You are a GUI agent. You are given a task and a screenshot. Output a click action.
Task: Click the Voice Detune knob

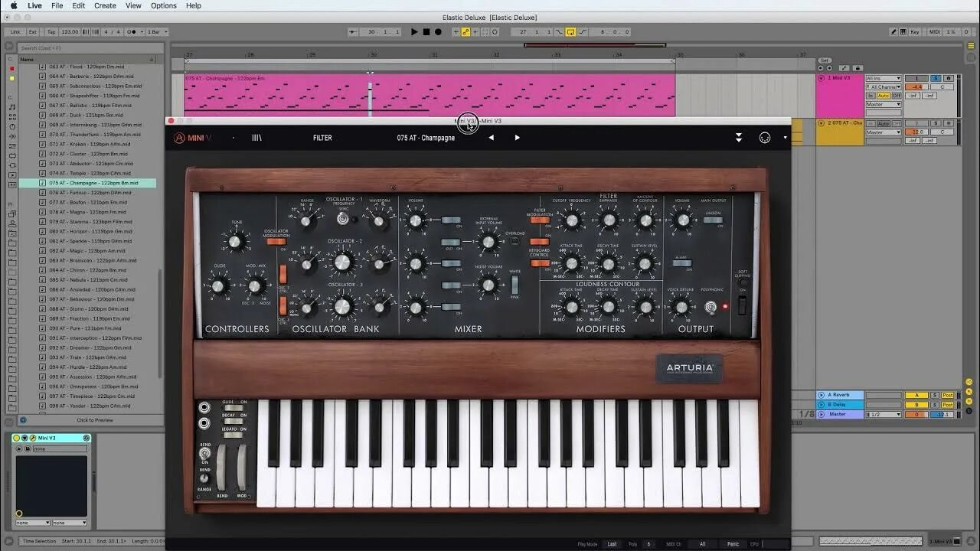[681, 308]
